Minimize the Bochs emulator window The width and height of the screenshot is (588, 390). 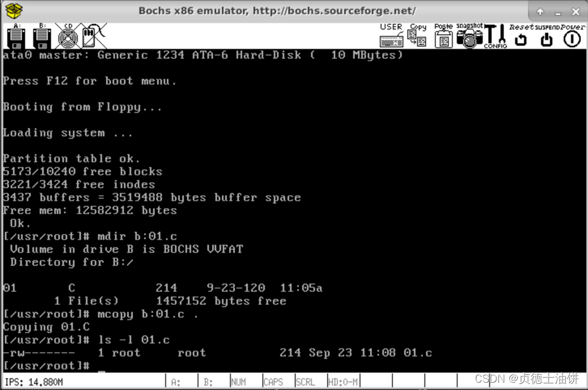(x=558, y=13)
